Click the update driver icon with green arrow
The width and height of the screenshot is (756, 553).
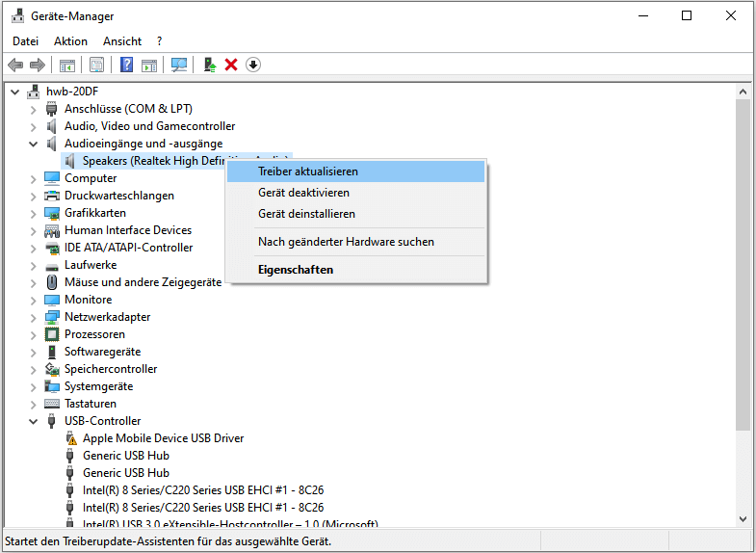[209, 65]
